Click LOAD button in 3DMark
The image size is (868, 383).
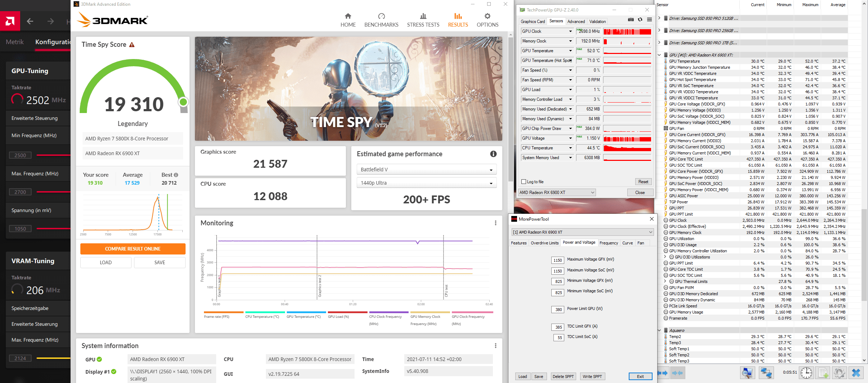[106, 262]
